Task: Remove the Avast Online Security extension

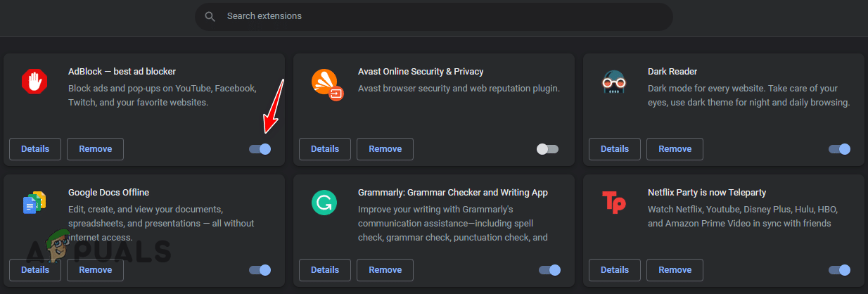Action: (385, 149)
